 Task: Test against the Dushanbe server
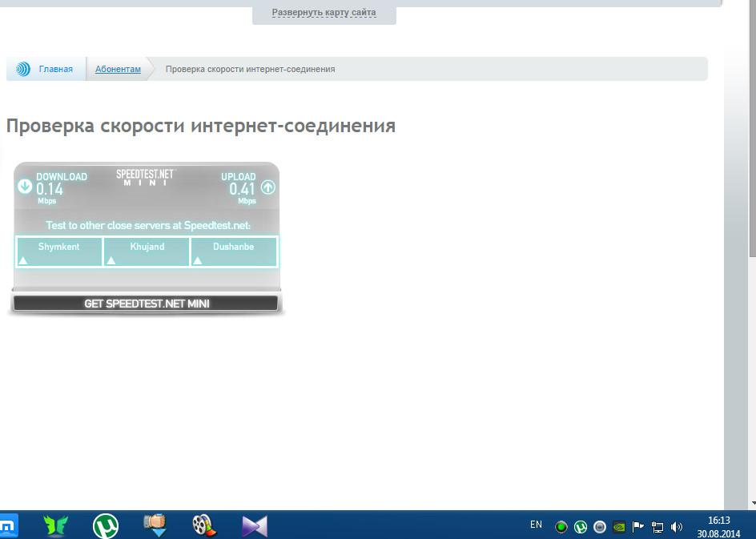coord(234,251)
